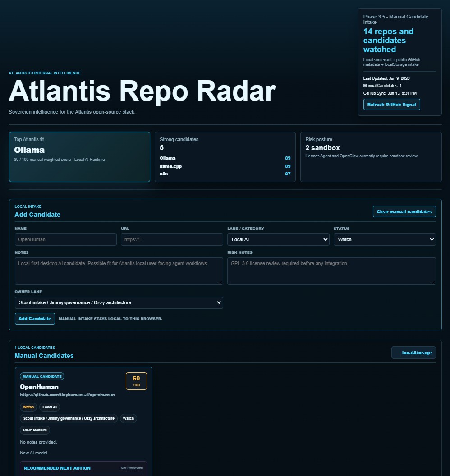Click the OpenHuman candidate title
Viewport: 450px width, 476px height.
[x=39, y=387]
